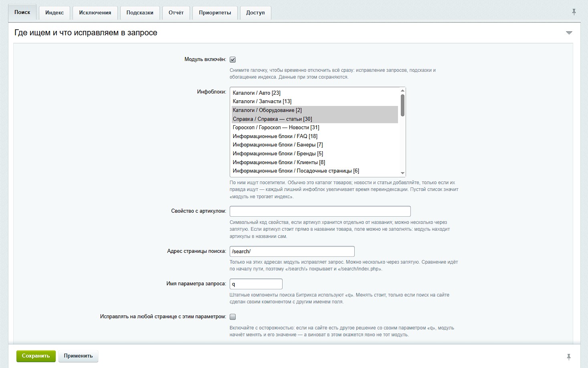The image size is (588, 368).
Task: Enable «Исправлять на любой странице» checkbox
Action: 232,317
